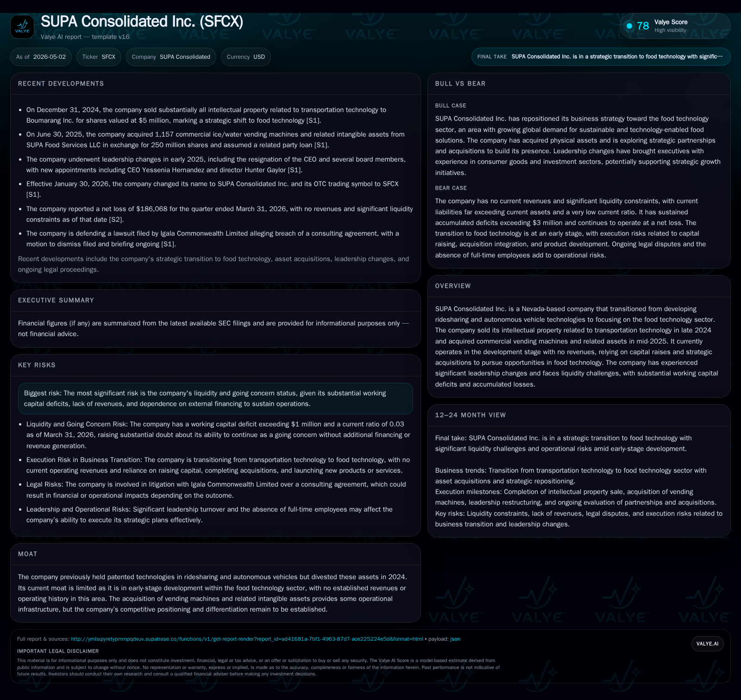Click the leadership changes in early 2025 bullet
This screenshot has height=700, width=741.
click(x=216, y=165)
